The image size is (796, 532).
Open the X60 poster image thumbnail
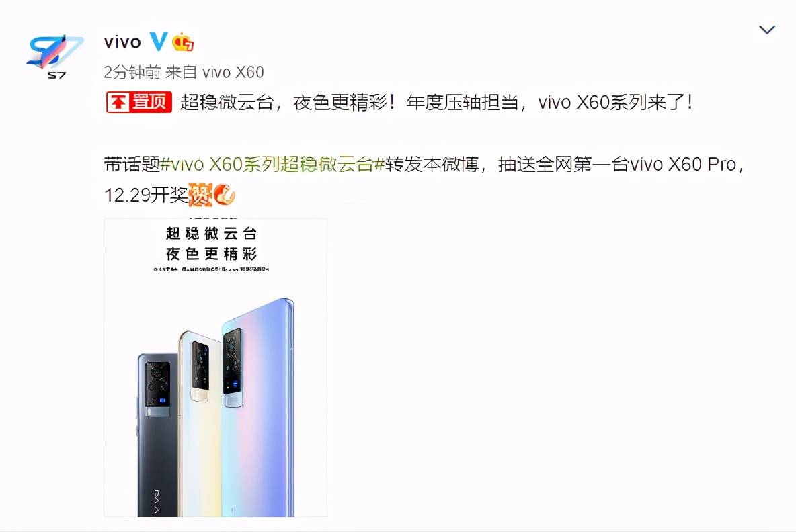[x=215, y=367]
